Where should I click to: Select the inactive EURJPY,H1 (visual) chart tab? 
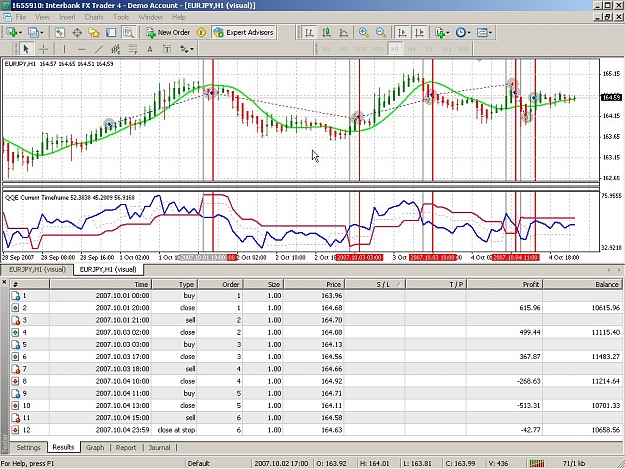(x=37, y=269)
